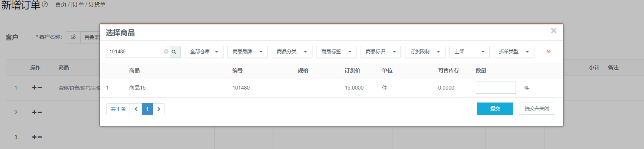Open the 商品标识 dropdown
Image resolution: width=644 pixels, height=149 pixels.
381,52
